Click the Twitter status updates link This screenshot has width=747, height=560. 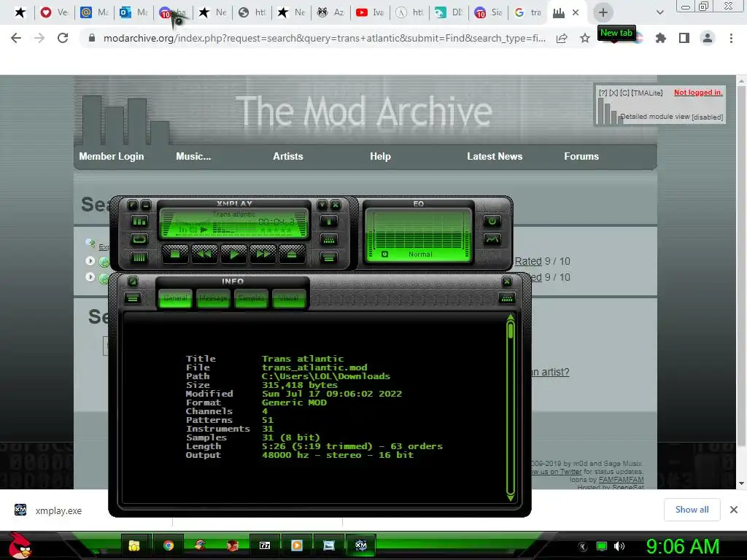click(556, 472)
